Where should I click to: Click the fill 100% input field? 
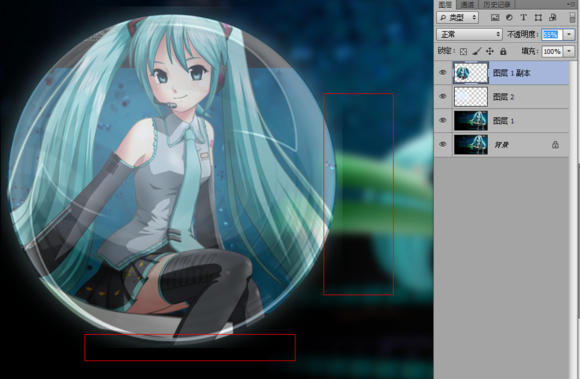coord(552,51)
